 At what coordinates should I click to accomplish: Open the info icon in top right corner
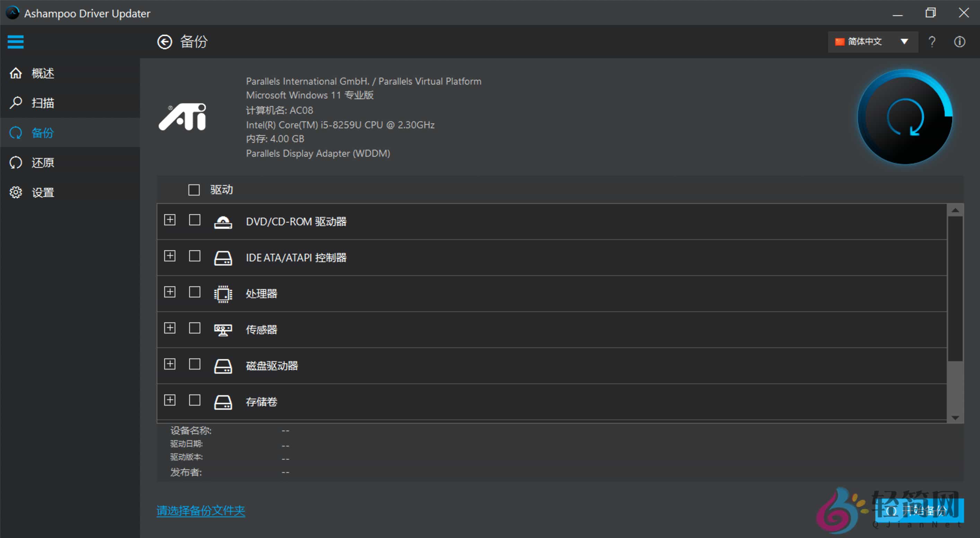[959, 42]
